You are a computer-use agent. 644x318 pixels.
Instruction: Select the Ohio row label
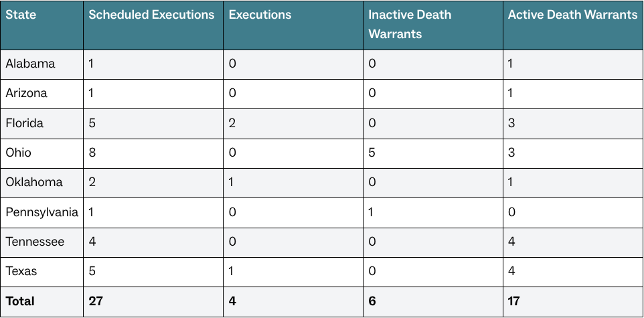tap(19, 153)
